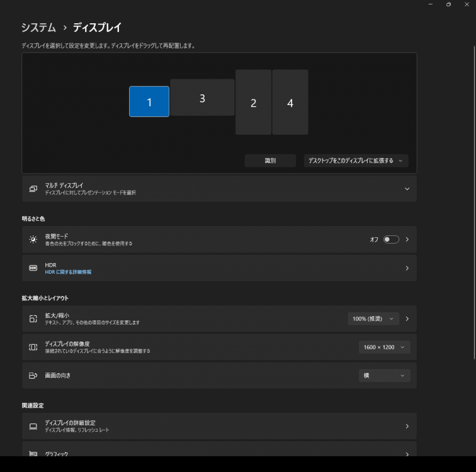Screen dimensions: 476x472
Task: Click the 識別 identify button
Action: (x=270, y=161)
